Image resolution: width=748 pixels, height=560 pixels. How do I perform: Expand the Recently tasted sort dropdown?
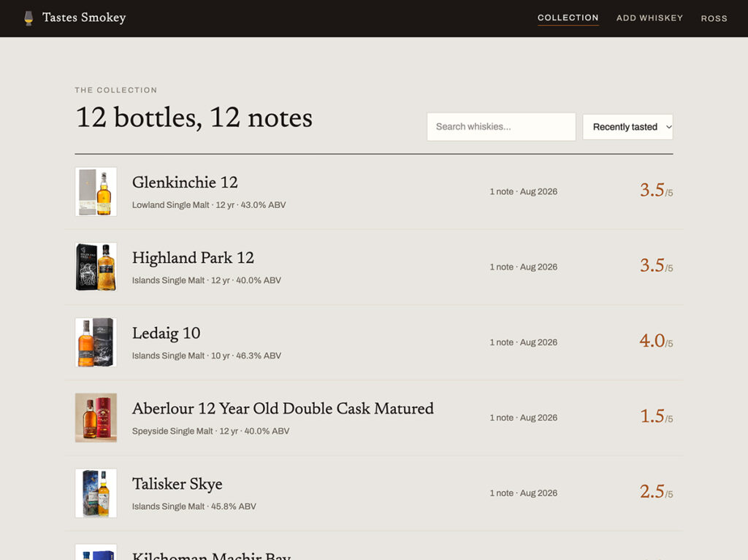(x=627, y=127)
